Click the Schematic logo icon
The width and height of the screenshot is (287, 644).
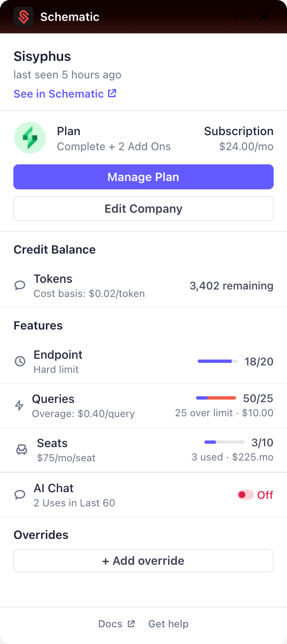point(23,17)
